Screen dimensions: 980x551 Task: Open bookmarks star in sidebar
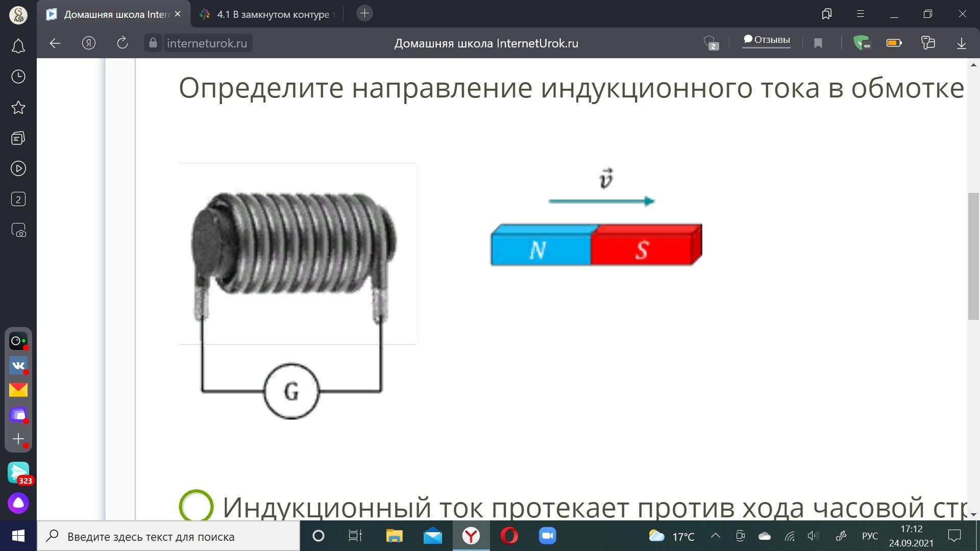coord(18,108)
